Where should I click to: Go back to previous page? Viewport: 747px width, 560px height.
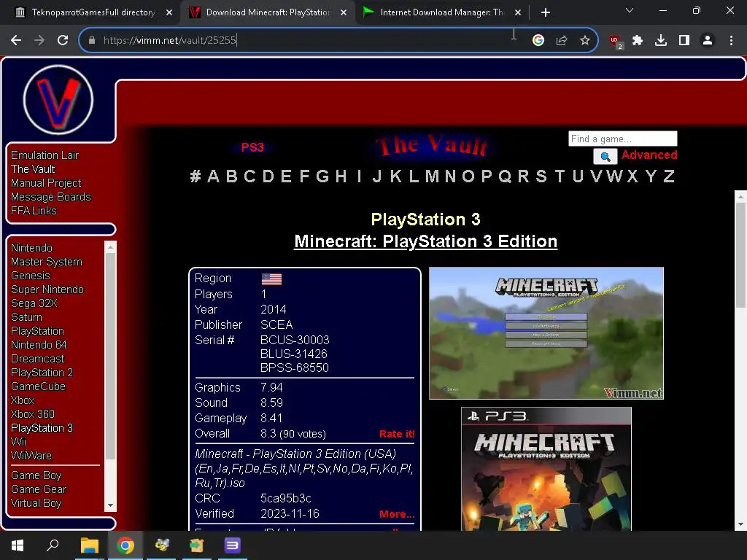coord(16,41)
